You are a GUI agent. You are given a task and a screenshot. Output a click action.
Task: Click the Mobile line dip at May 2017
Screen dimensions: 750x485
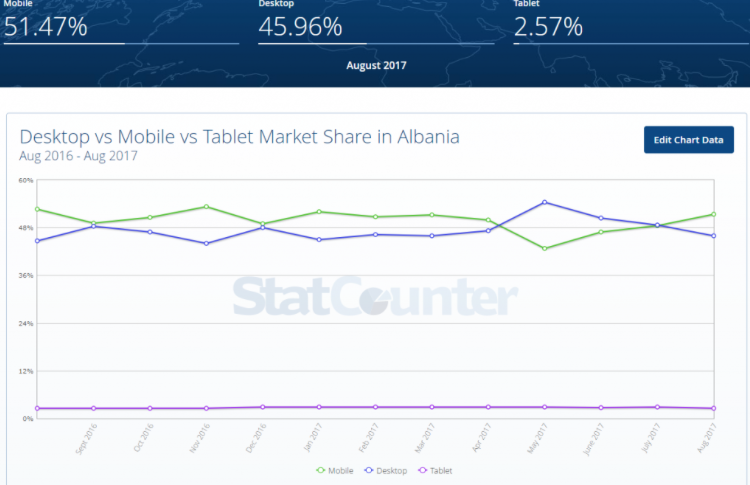pos(544,248)
